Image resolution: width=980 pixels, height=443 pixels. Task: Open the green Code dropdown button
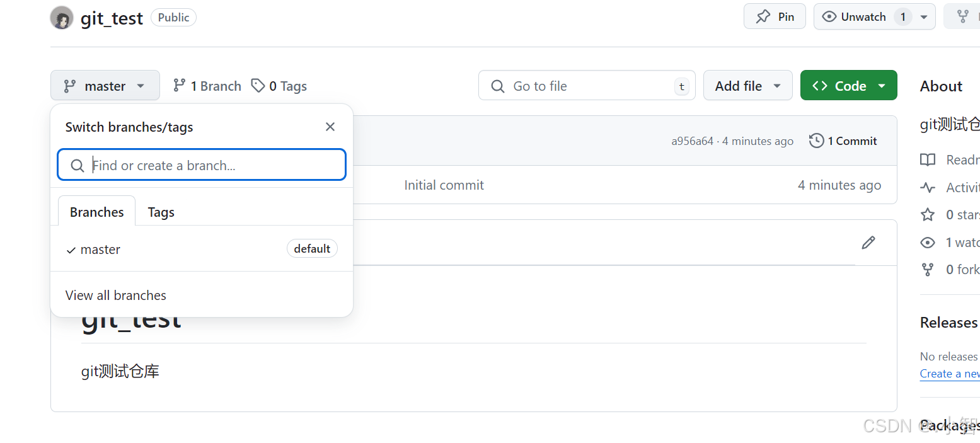coord(848,85)
